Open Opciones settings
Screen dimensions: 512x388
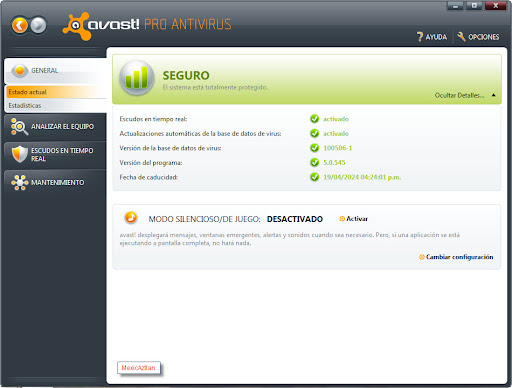484,37
